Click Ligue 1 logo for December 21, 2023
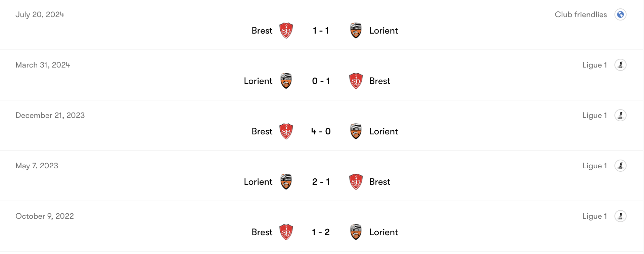Screen dimensions: 644x254 (x=620, y=115)
